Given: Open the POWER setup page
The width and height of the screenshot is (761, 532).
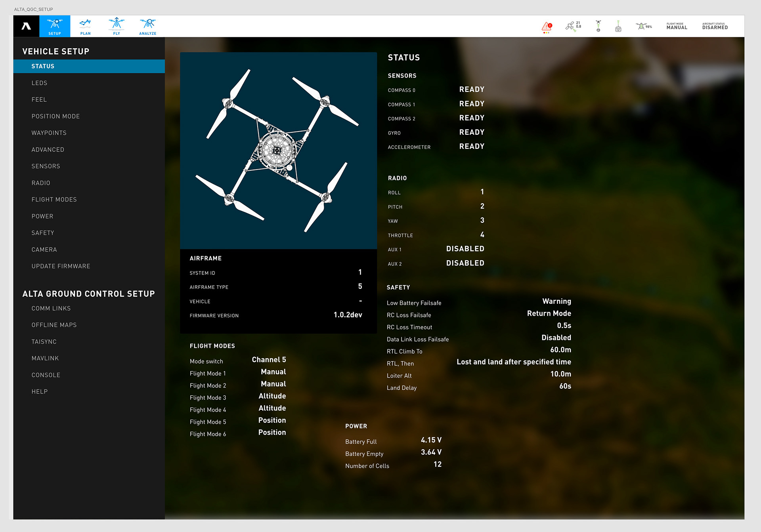Looking at the screenshot, I should (x=42, y=216).
